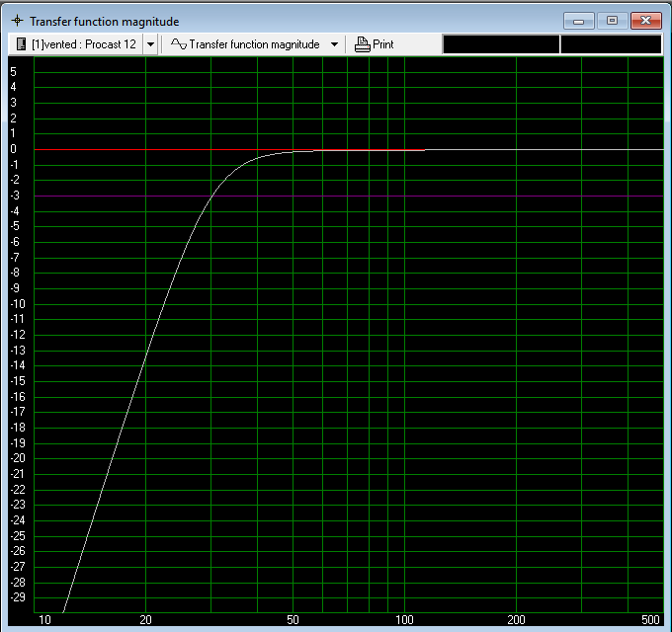Image resolution: width=672 pixels, height=632 pixels.
Task: Click the '-3' label on the dB axis
Action: 15,196
